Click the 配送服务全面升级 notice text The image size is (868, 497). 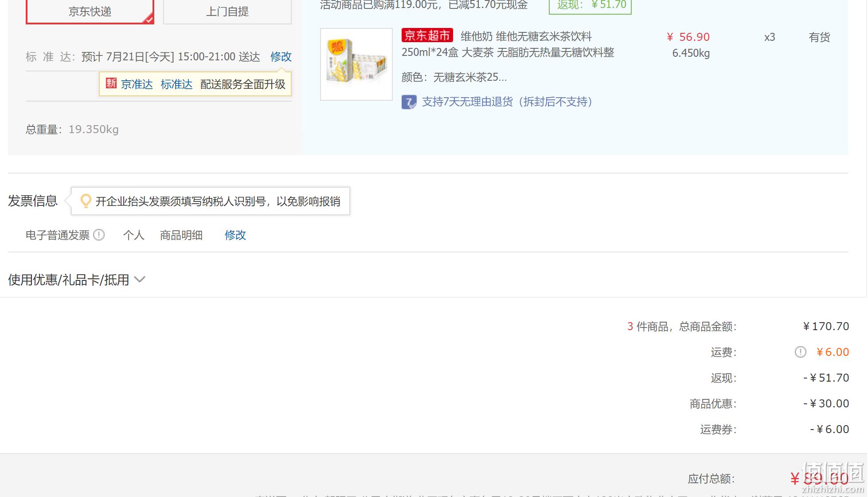(x=243, y=84)
